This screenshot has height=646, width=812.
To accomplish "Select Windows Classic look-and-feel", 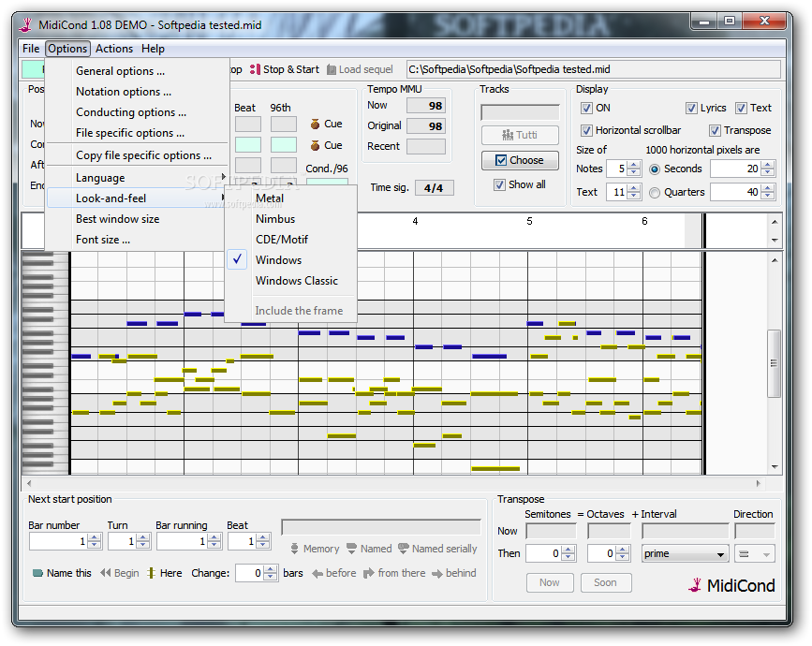I will [290, 281].
